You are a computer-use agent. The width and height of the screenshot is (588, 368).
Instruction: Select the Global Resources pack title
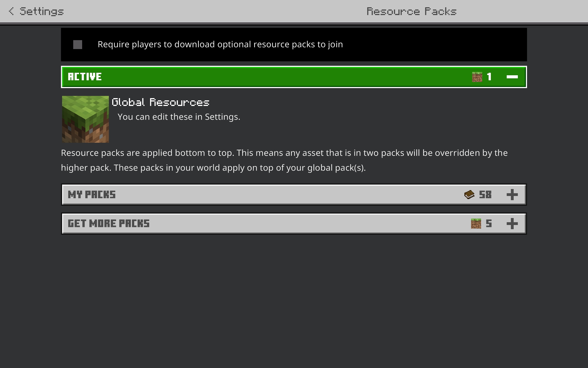point(161,102)
